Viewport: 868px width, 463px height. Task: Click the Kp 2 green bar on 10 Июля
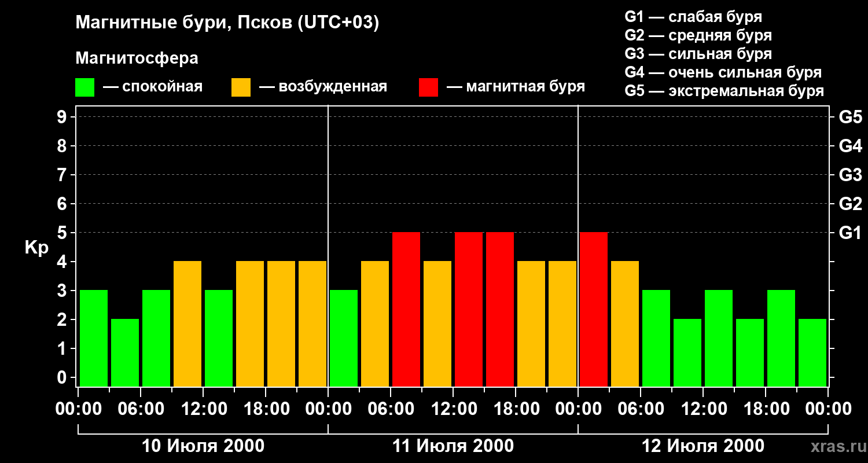125,352
